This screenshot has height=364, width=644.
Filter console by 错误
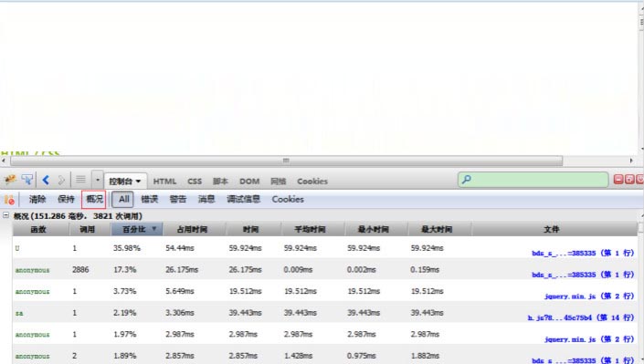pyautogui.click(x=150, y=200)
